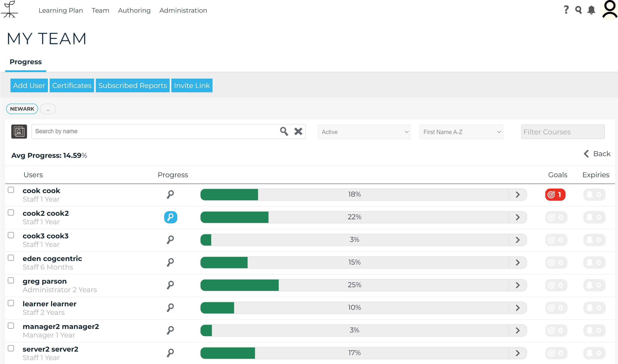Click the NEWARK filter chip
This screenshot has width=618, height=364.
[22, 109]
